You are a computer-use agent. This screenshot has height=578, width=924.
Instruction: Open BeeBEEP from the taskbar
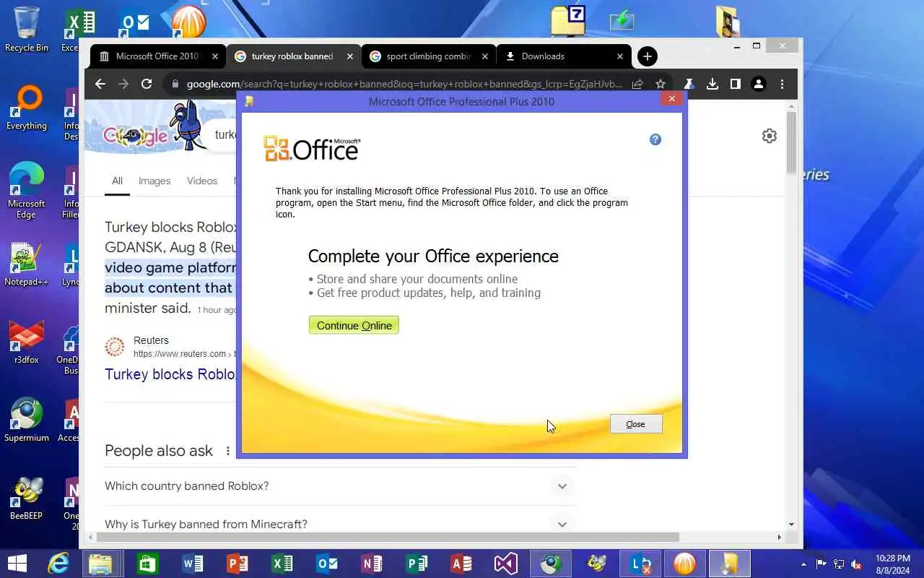pyautogui.click(x=596, y=564)
